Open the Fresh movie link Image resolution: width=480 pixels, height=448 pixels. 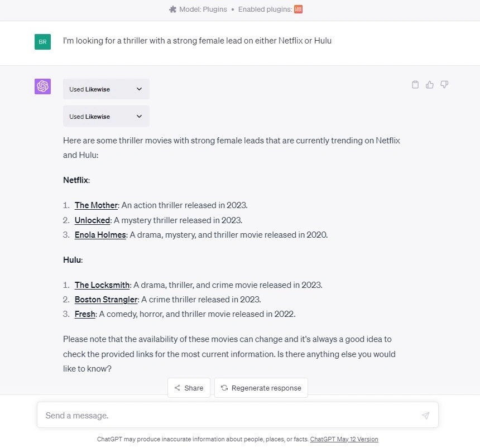[x=84, y=314]
